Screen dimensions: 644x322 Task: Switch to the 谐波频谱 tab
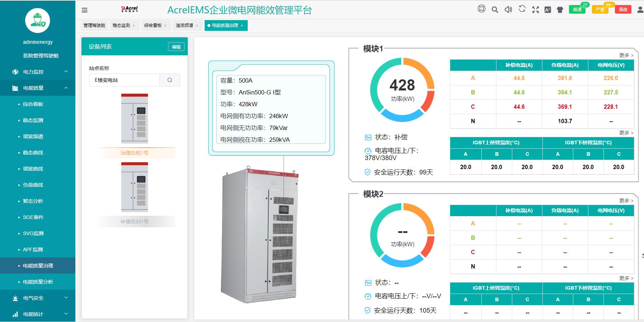click(x=184, y=25)
